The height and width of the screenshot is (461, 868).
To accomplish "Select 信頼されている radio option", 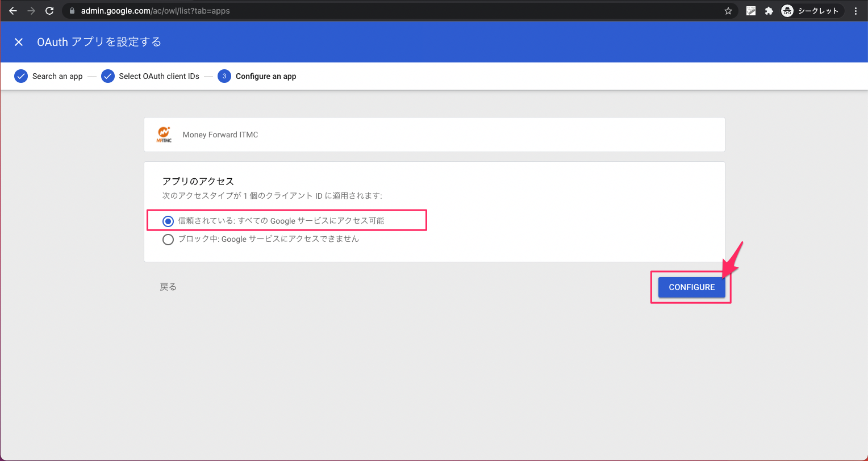I will 168,221.
